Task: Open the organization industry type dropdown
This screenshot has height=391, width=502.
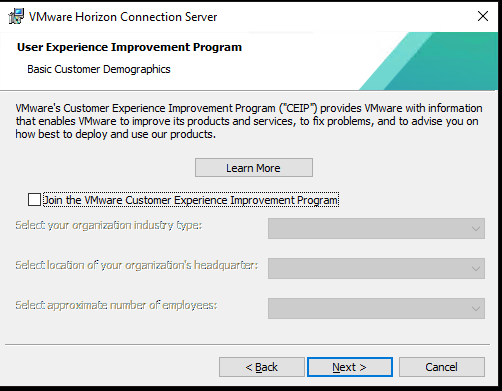Action: [x=376, y=228]
